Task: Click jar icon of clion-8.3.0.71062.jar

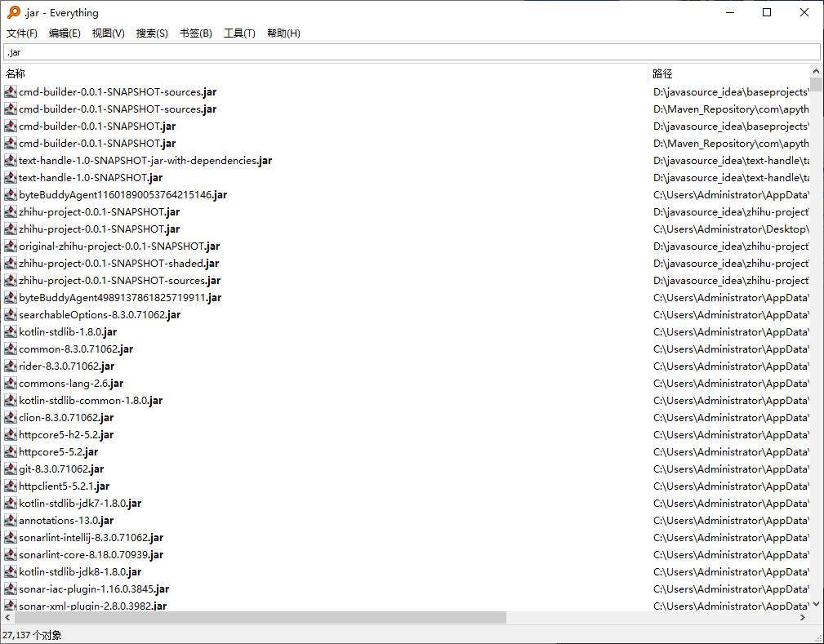Action: (11, 418)
